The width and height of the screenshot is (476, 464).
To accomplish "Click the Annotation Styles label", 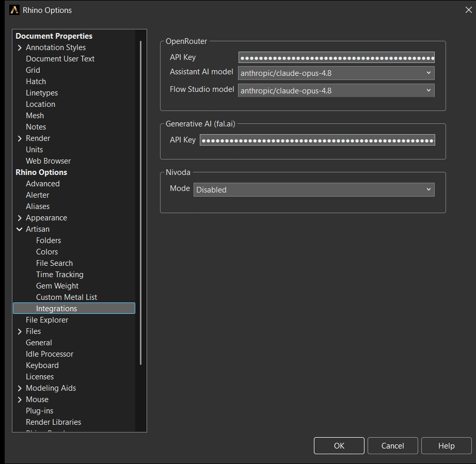I will (56, 47).
